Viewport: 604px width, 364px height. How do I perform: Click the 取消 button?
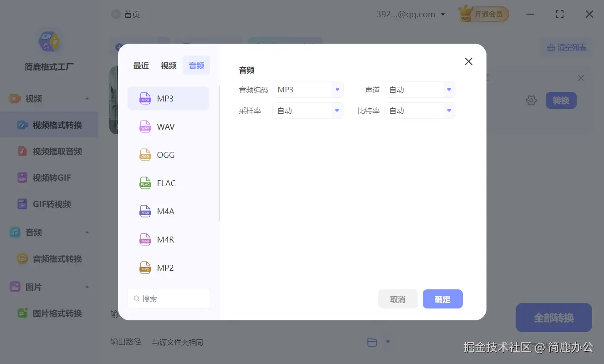398,299
